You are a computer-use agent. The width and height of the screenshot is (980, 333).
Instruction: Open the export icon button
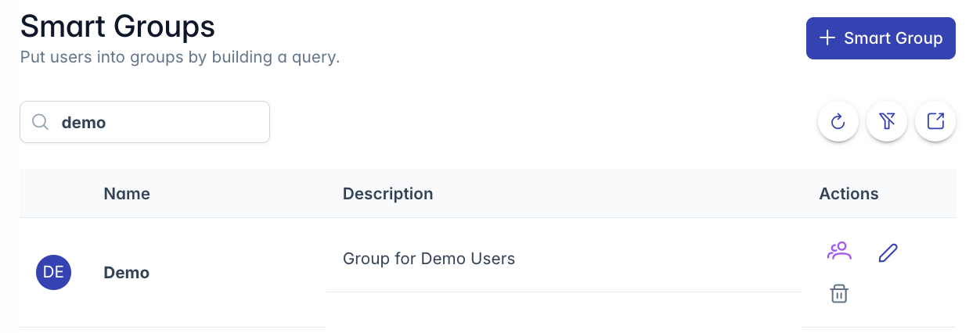(935, 121)
